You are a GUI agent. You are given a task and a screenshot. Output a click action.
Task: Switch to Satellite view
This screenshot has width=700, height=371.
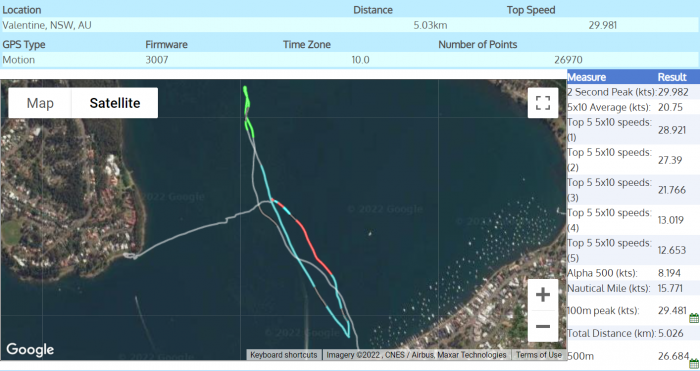115,103
